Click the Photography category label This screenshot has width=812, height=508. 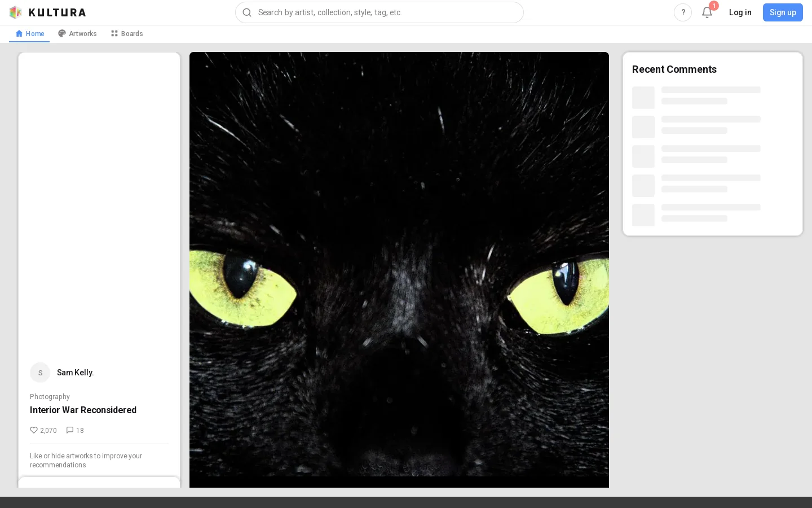pos(50,397)
